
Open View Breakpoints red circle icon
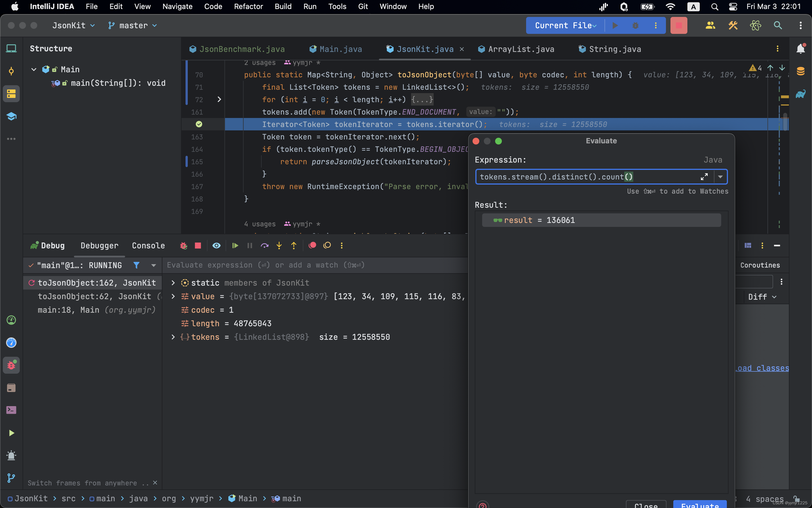[312, 245]
